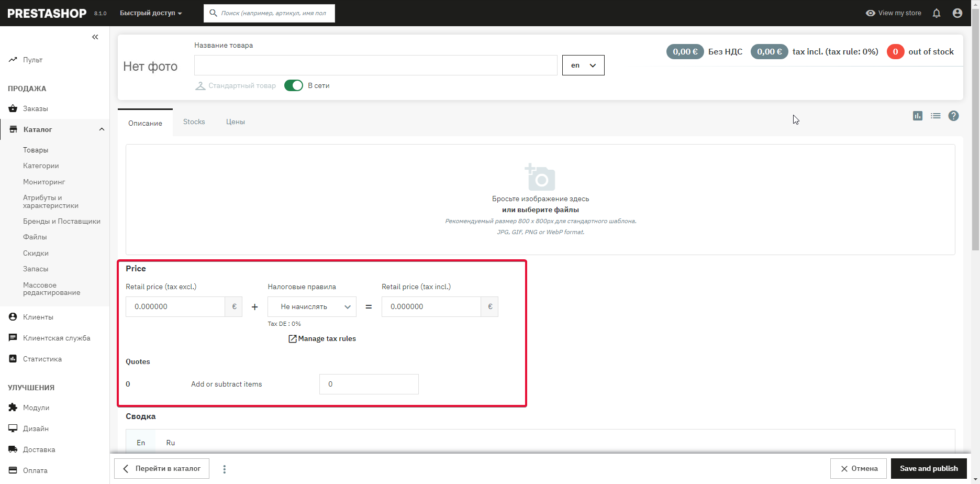The height and width of the screenshot is (484, 980).
Task: Click the Дизайн monitor icon
Action: 13,428
